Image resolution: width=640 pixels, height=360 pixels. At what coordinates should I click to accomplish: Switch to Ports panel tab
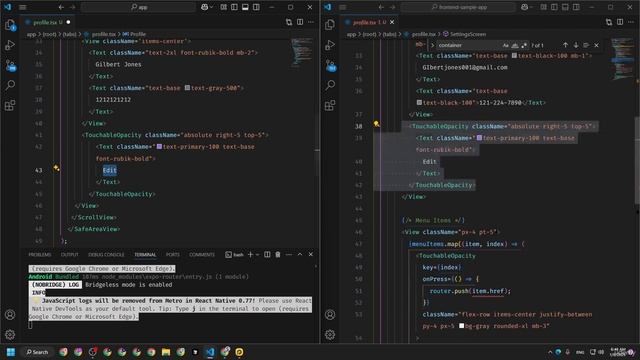(173, 255)
